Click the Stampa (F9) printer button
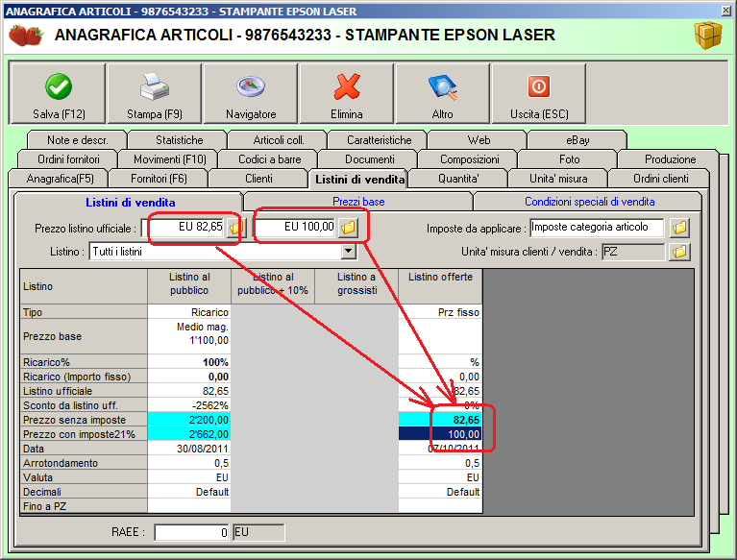Screen dimensions: 737x560 [x=154, y=93]
